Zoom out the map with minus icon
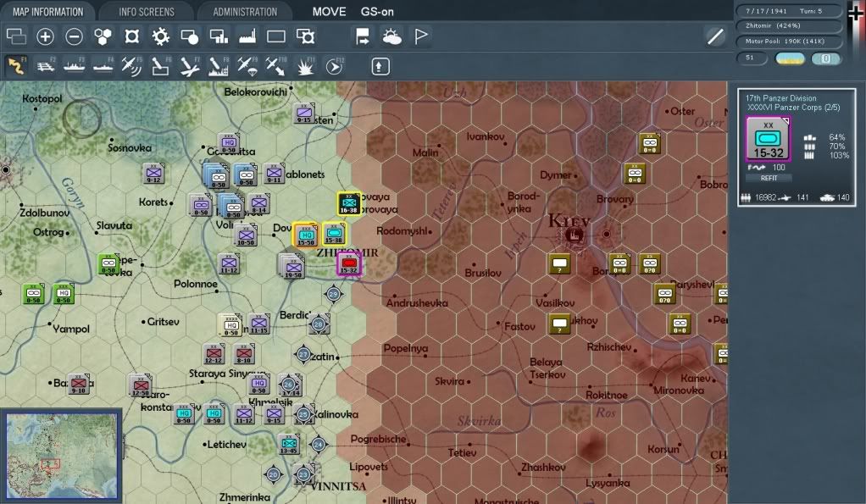Screen dimensions: 866x504 pos(74,37)
